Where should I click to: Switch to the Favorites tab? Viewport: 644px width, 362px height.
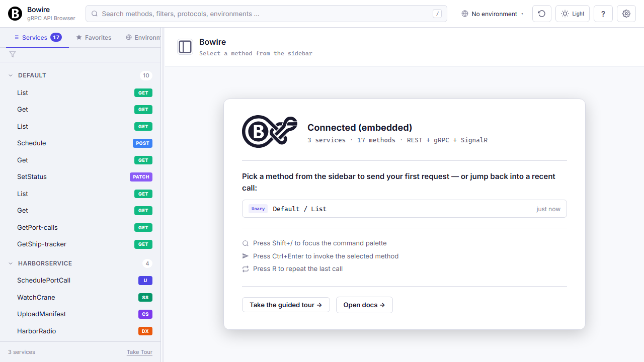pyautogui.click(x=94, y=37)
